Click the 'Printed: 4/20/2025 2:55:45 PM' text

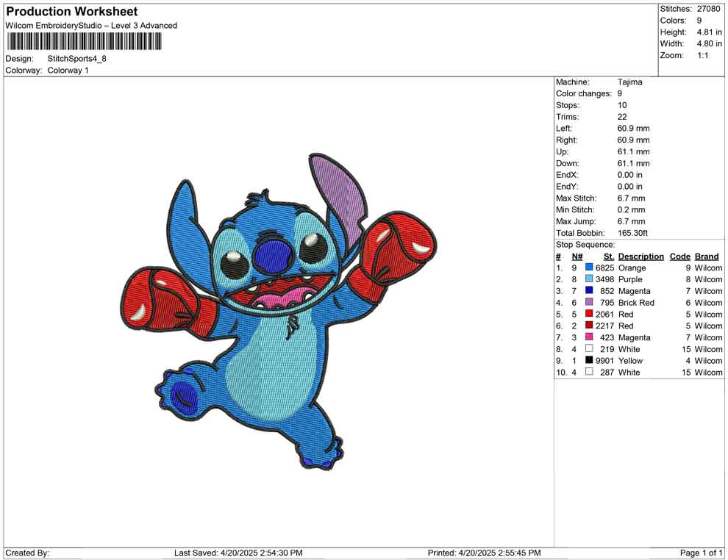coord(484,553)
